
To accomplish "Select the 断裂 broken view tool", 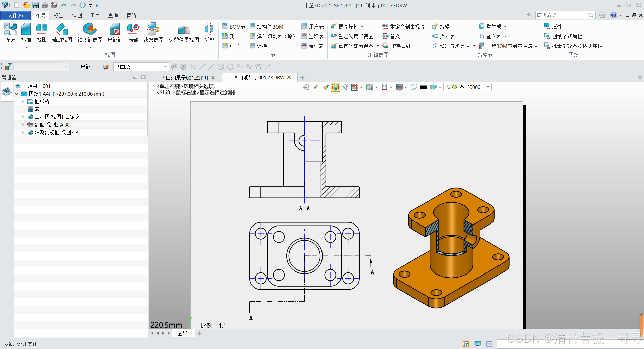I will tap(209, 33).
